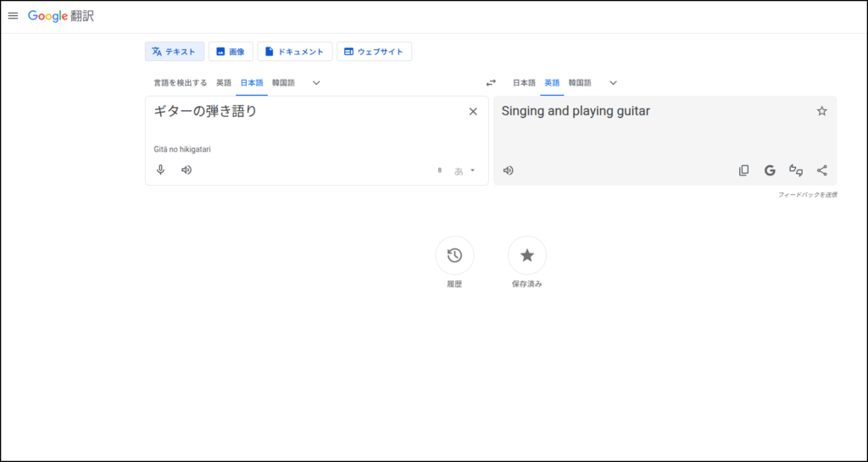This screenshot has width=868, height=462.
Task: Listen to the English translation audio
Action: pyautogui.click(x=509, y=170)
